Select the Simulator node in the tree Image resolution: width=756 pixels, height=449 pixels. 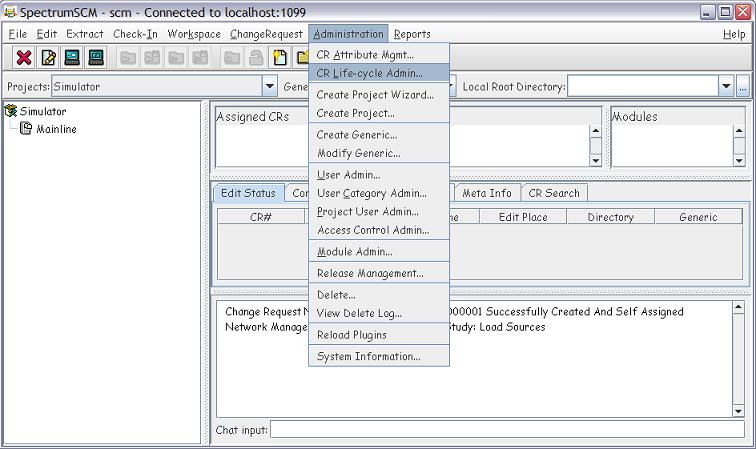[x=43, y=111]
